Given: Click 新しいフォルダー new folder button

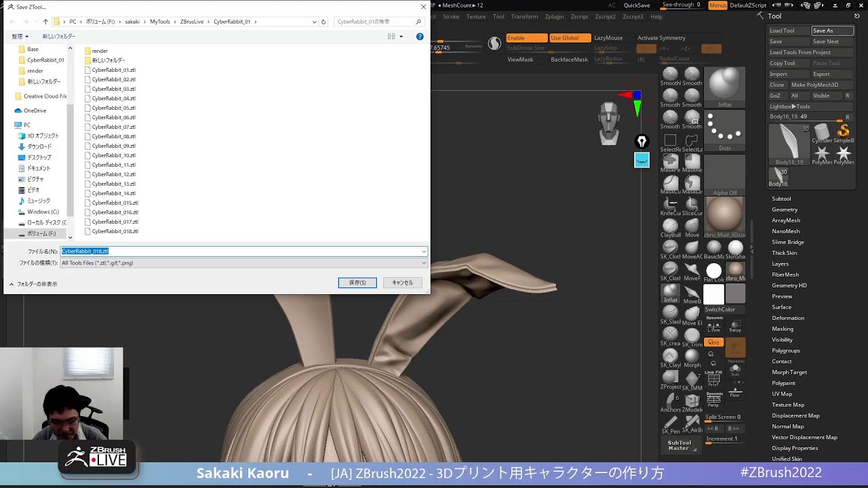Looking at the screenshot, I should 59,37.
